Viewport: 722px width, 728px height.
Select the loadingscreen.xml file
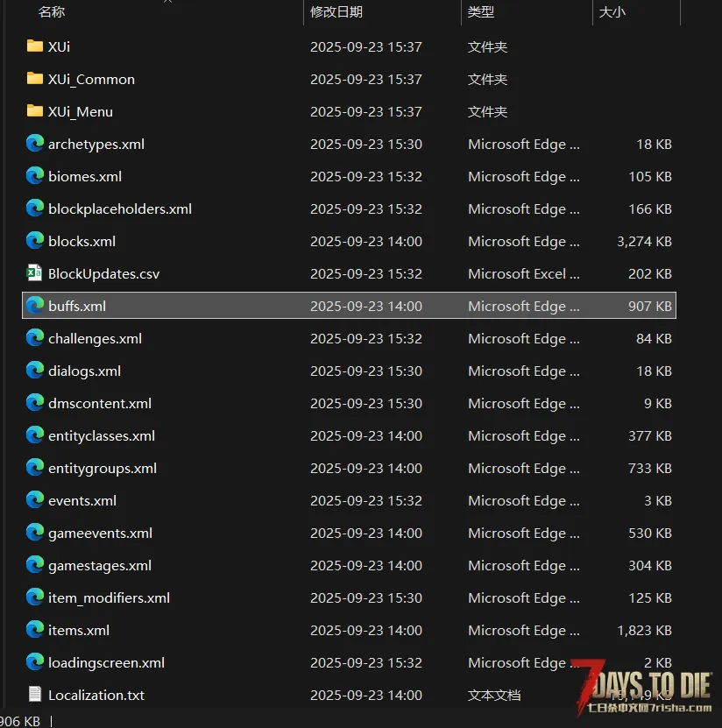[x=106, y=662]
